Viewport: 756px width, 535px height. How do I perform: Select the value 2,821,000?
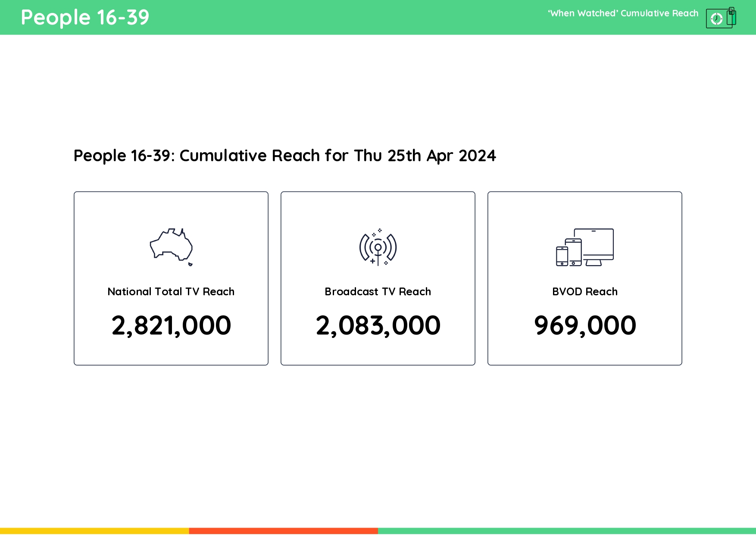click(x=171, y=325)
